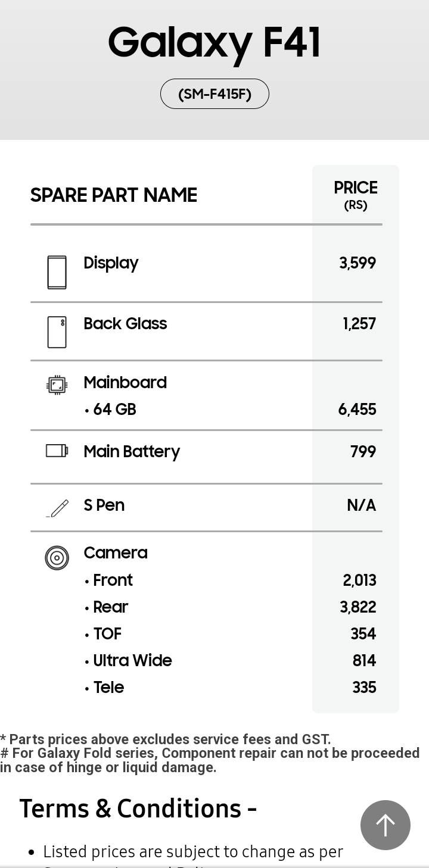429x868 pixels.
Task: Select the TOF camera entry
Action: (x=103, y=634)
